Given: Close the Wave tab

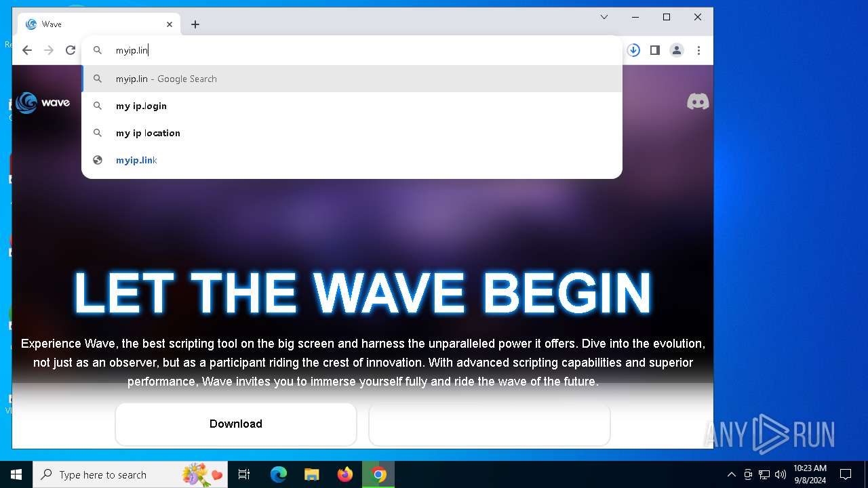Looking at the screenshot, I should (x=170, y=24).
